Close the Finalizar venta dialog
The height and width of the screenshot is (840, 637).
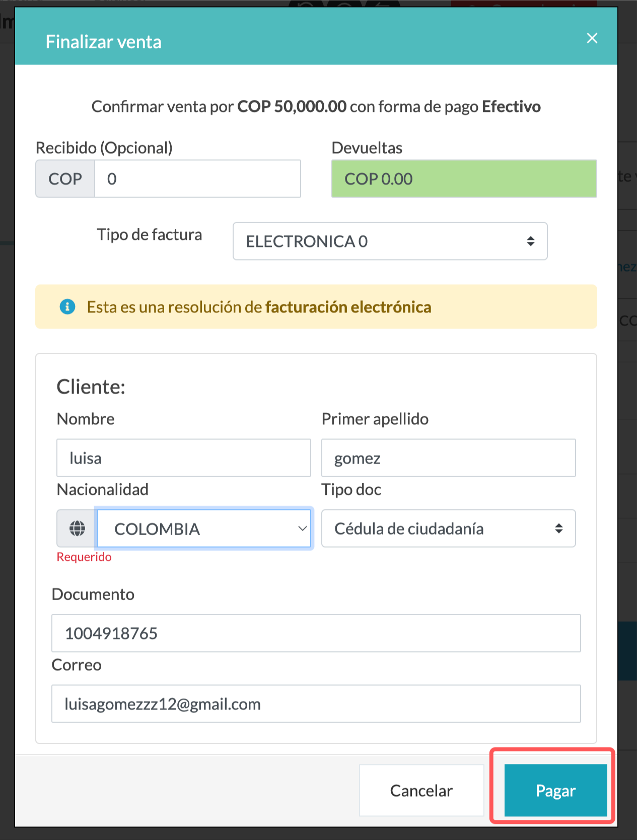coord(592,38)
